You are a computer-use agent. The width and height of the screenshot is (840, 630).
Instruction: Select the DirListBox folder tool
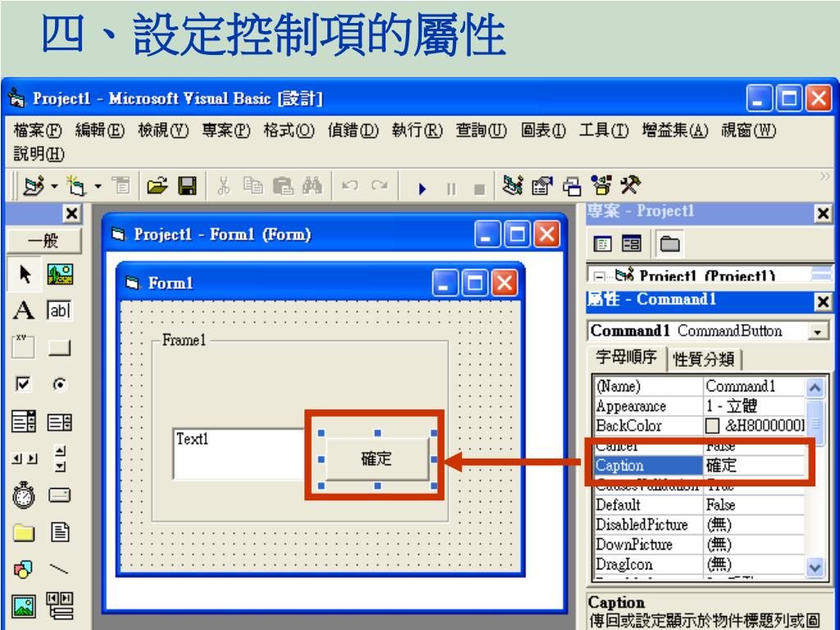pyautogui.click(x=24, y=532)
